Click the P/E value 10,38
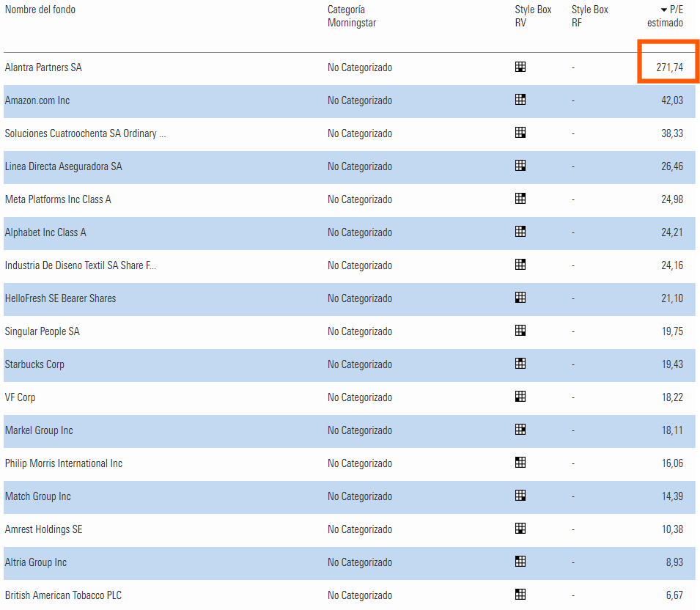The width and height of the screenshot is (700, 610). (672, 530)
